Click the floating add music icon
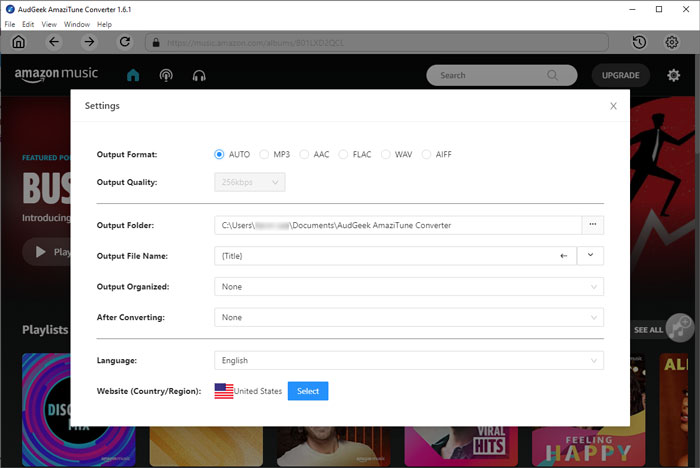 tap(679, 327)
